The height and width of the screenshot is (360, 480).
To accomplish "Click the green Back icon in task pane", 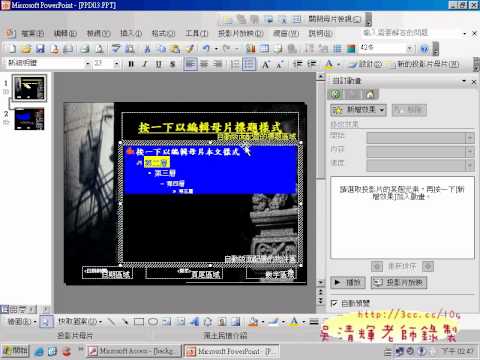I will [335, 94].
